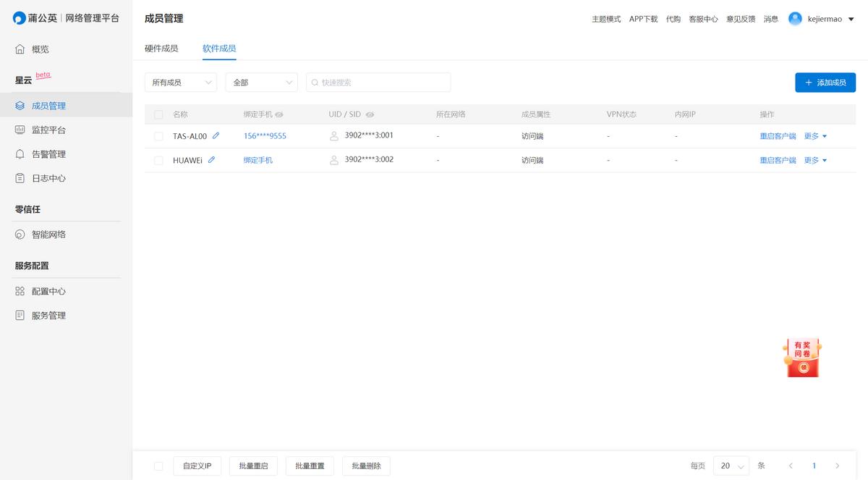Image resolution: width=868 pixels, height=480 pixels.
Task: Check the box for the HUAWEi row
Action: click(158, 160)
